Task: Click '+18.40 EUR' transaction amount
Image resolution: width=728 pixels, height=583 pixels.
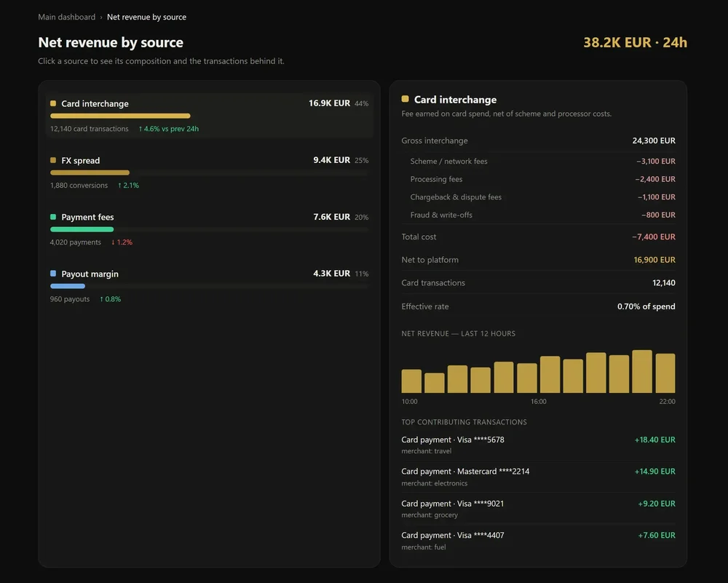Action: 655,440
